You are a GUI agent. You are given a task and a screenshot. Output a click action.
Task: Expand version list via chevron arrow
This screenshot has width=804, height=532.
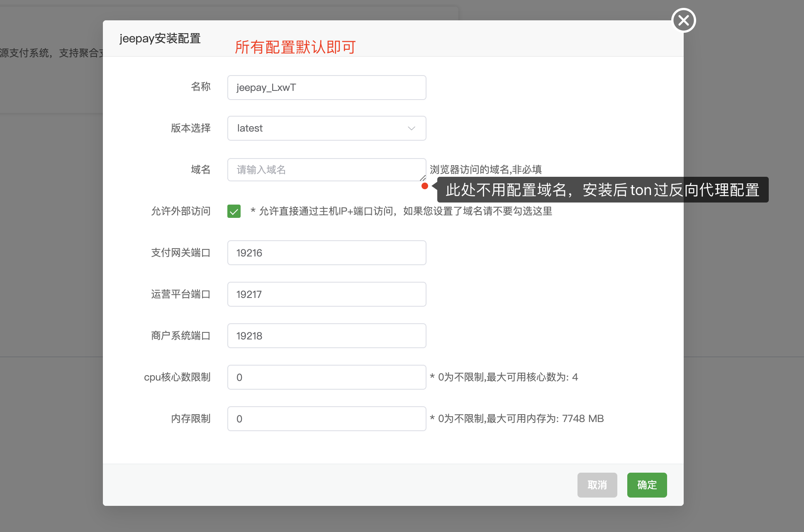pyautogui.click(x=411, y=128)
